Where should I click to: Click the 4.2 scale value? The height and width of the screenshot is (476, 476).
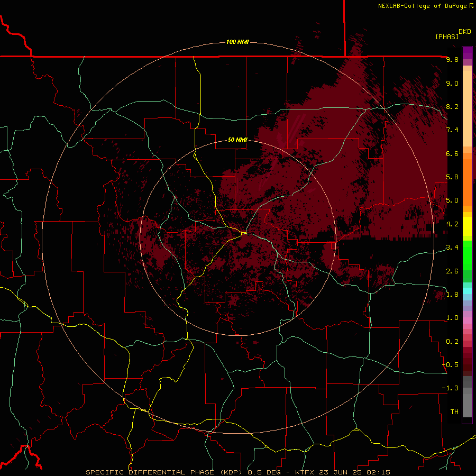click(452, 224)
